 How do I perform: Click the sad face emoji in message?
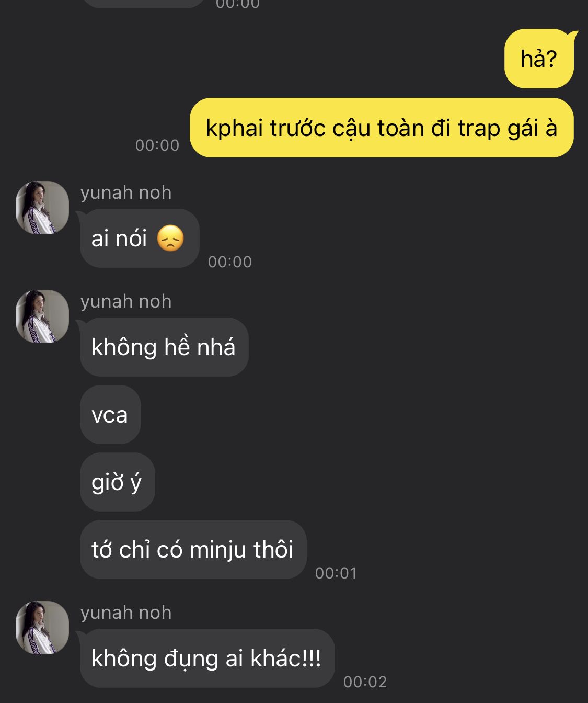170,239
